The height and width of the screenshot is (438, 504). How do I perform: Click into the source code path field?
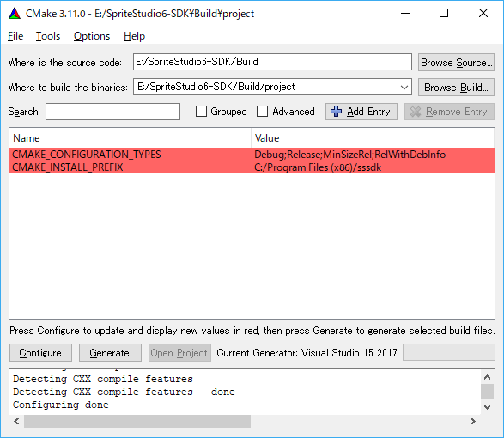click(x=272, y=62)
